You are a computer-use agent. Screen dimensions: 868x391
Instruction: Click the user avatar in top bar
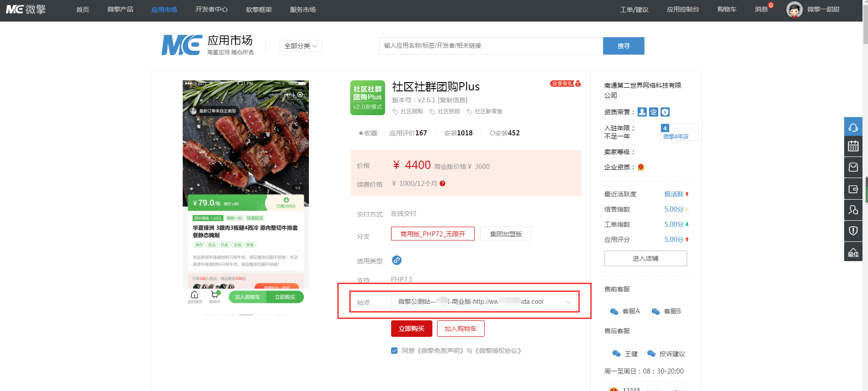coord(794,10)
